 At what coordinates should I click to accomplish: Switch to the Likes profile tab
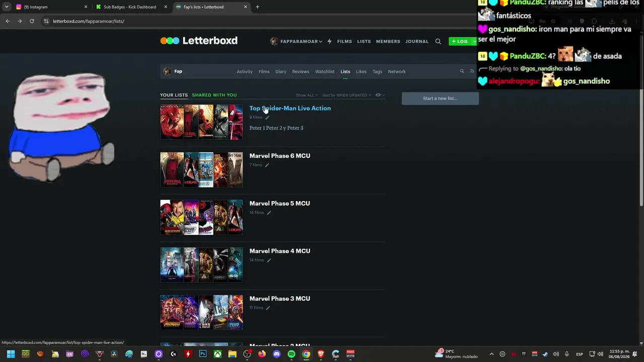(x=361, y=71)
